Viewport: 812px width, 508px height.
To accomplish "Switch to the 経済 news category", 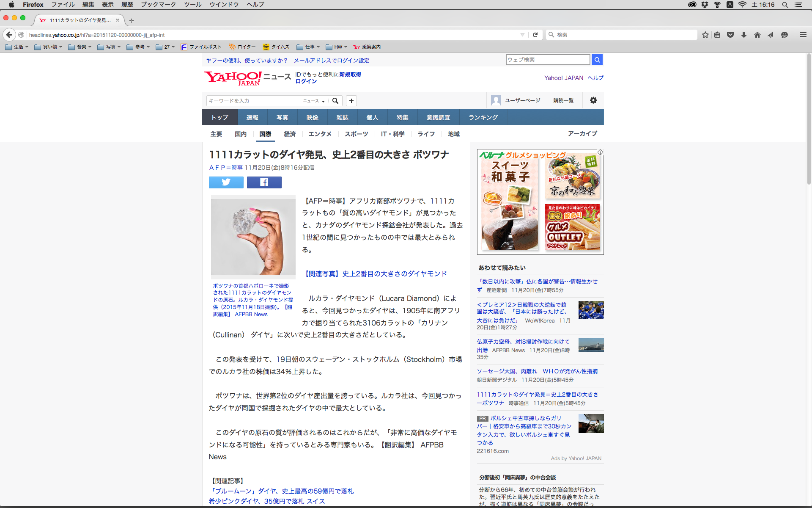I will [x=290, y=134].
